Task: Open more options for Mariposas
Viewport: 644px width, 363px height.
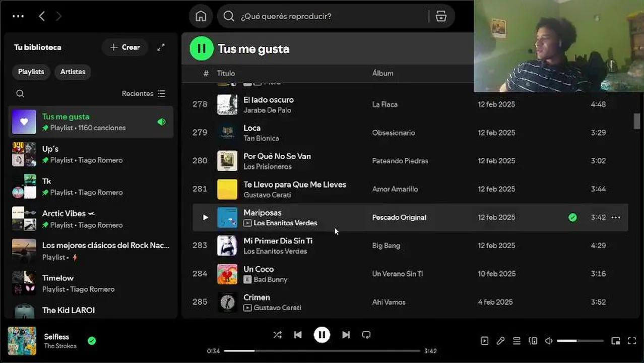Action: pos(616,217)
